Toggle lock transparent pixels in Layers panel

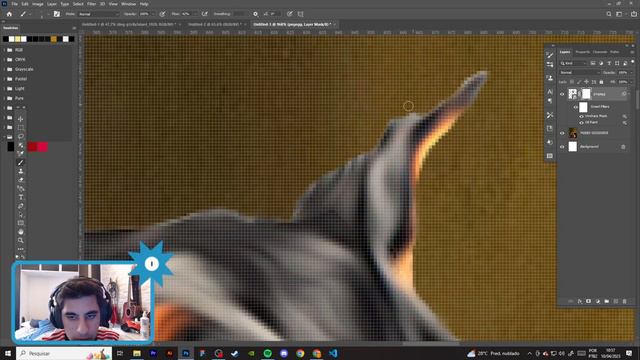point(572,82)
